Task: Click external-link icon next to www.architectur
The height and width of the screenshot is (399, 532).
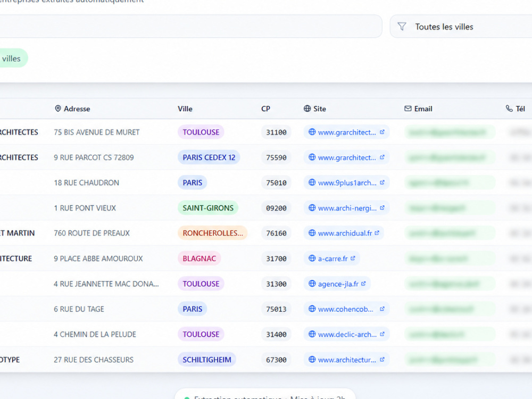Action: (x=382, y=359)
